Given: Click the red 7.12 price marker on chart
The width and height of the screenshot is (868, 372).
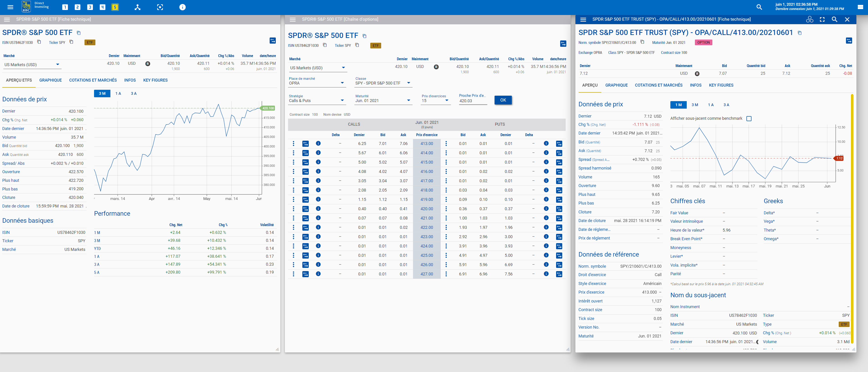Looking at the screenshot, I should click(x=839, y=158).
